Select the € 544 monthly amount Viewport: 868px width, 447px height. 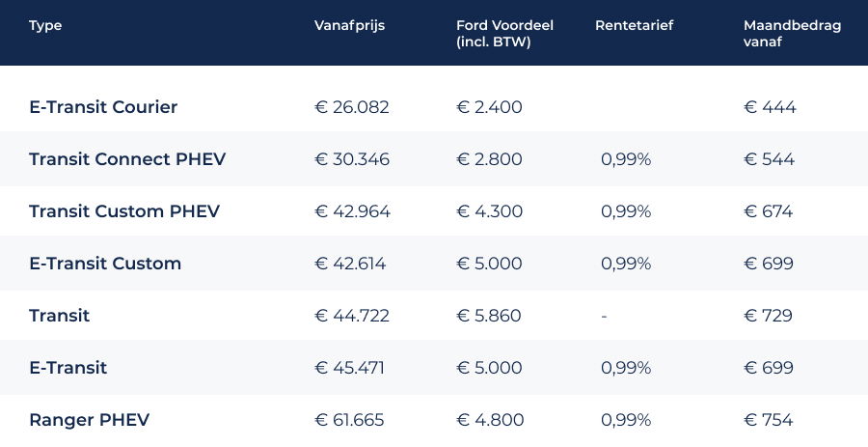[770, 159]
